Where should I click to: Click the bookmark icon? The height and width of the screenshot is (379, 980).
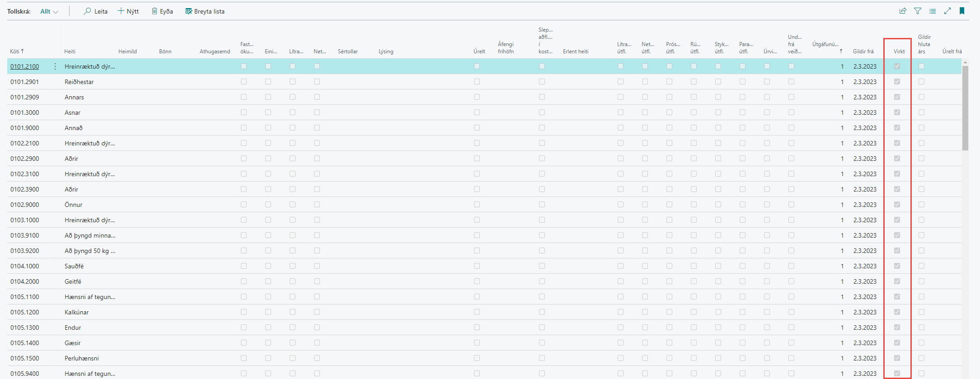(x=962, y=11)
